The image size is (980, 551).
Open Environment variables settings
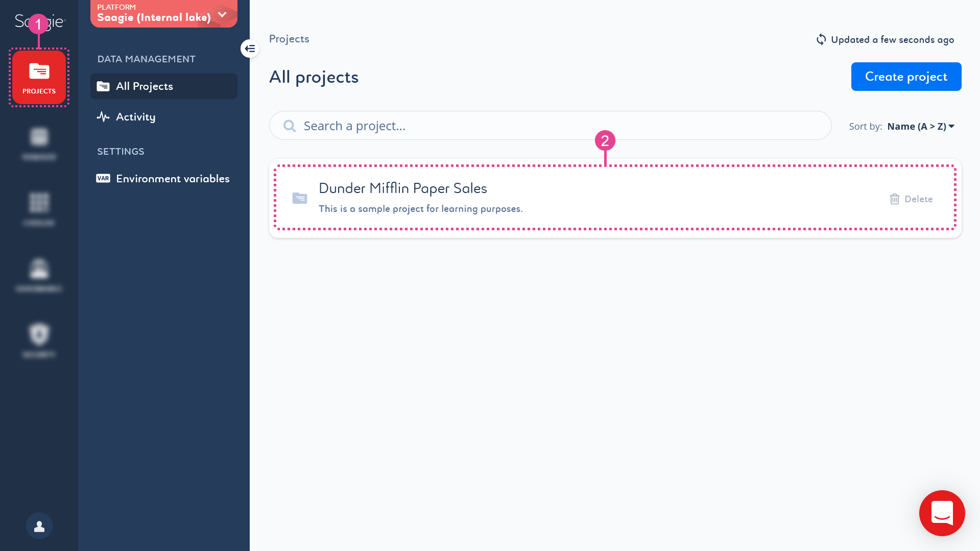point(163,179)
